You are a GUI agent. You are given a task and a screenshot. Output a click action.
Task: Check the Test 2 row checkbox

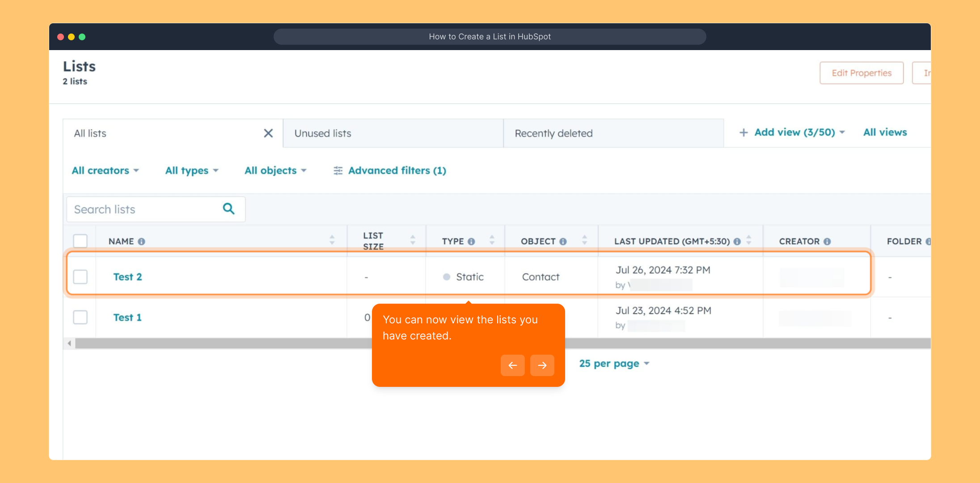(80, 277)
